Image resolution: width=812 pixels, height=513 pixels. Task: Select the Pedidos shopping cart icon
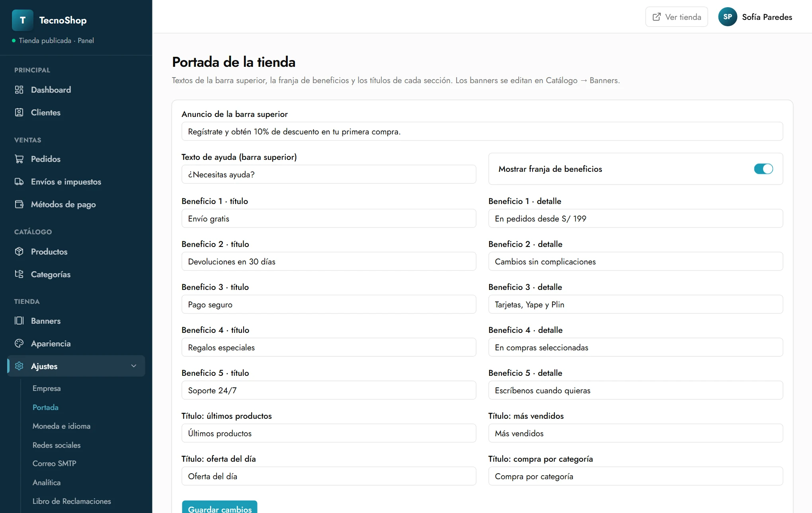pyautogui.click(x=19, y=159)
